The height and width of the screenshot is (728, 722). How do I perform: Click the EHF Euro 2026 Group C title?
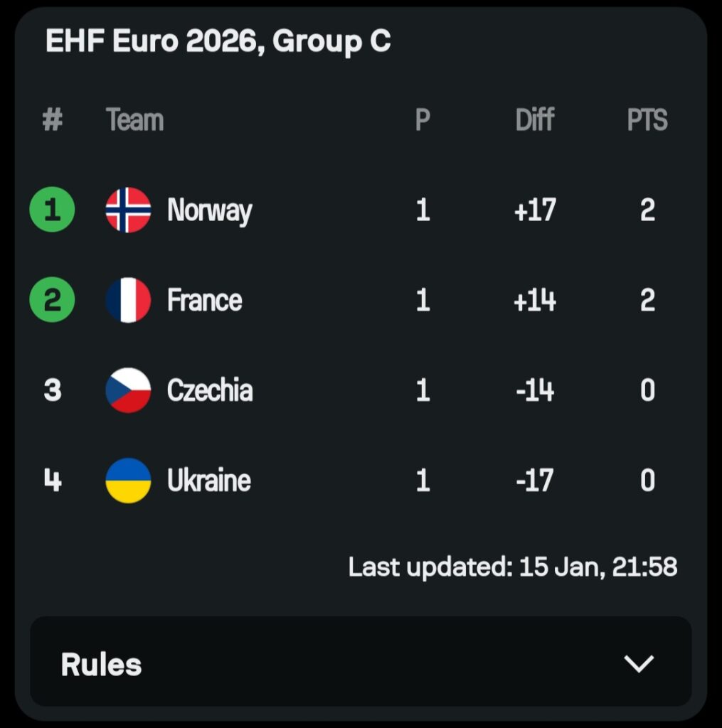pyautogui.click(x=218, y=41)
